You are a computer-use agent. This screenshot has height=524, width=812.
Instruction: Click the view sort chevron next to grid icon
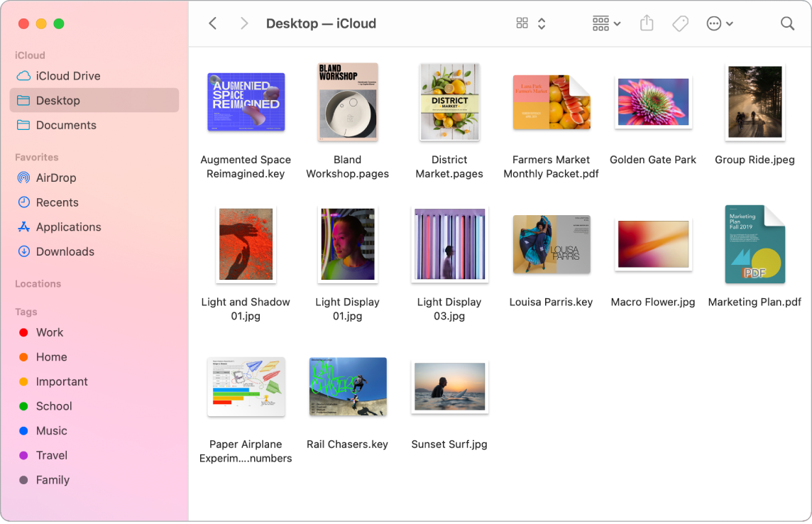pyautogui.click(x=540, y=23)
